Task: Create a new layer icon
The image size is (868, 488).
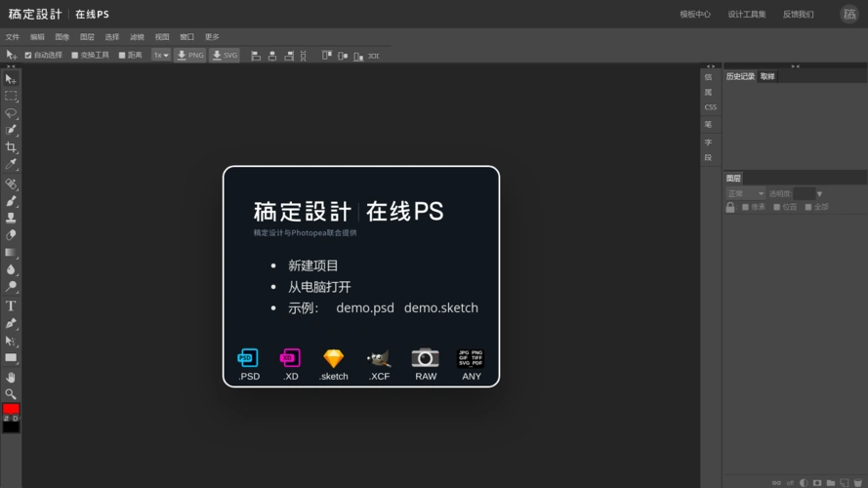Action: [x=845, y=483]
